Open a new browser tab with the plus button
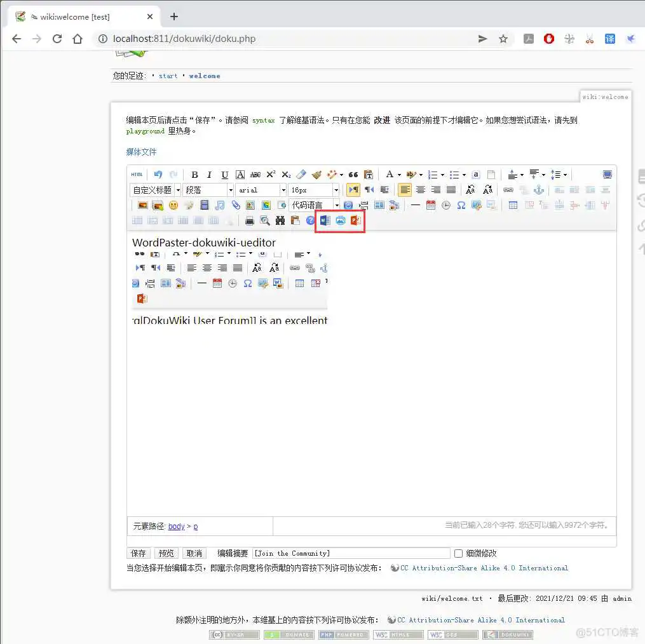This screenshot has height=644, width=645. [174, 17]
